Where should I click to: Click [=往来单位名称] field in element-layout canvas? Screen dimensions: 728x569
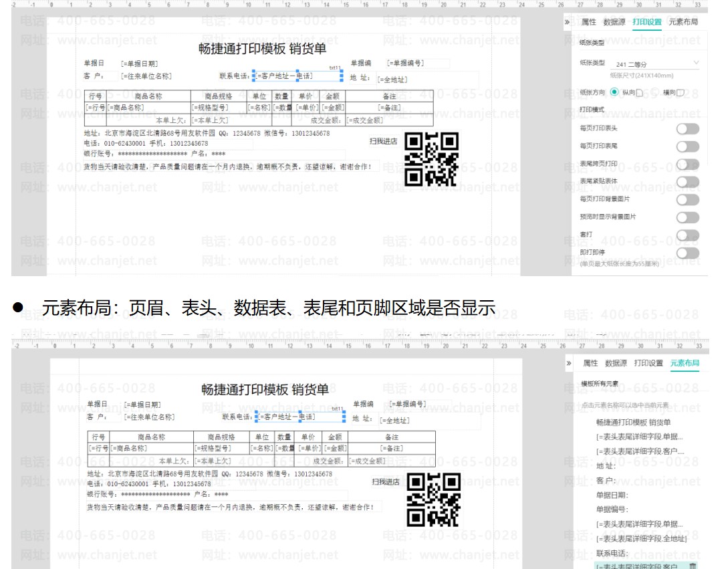149,417
